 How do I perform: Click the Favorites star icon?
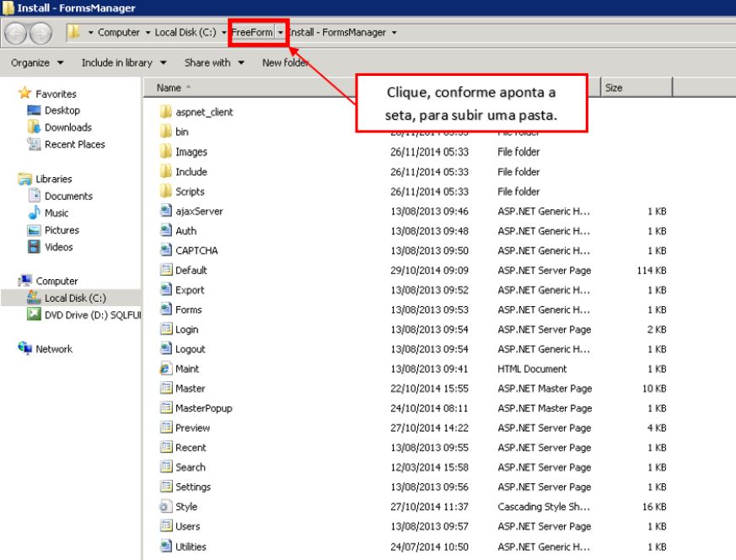coord(24,93)
